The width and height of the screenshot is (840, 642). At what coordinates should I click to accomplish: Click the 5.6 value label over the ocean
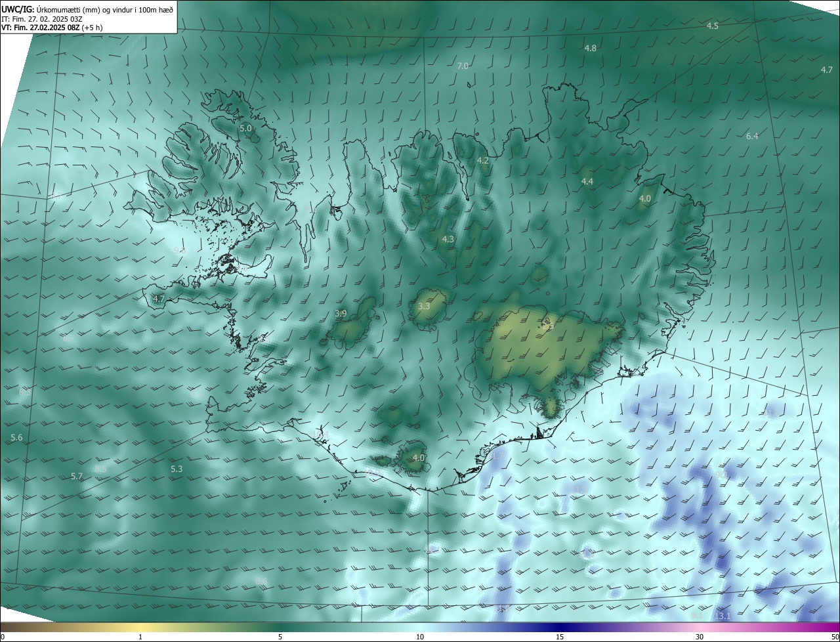click(16, 438)
